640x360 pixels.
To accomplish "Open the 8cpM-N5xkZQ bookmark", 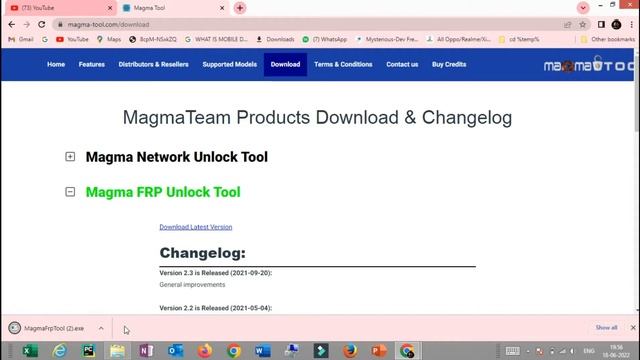I will pyautogui.click(x=153, y=39).
